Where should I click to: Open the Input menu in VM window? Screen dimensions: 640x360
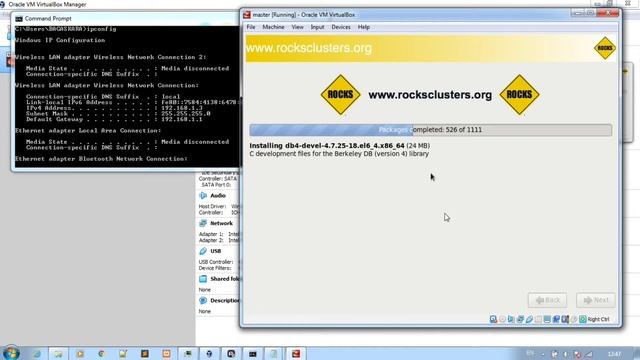pyautogui.click(x=317, y=27)
